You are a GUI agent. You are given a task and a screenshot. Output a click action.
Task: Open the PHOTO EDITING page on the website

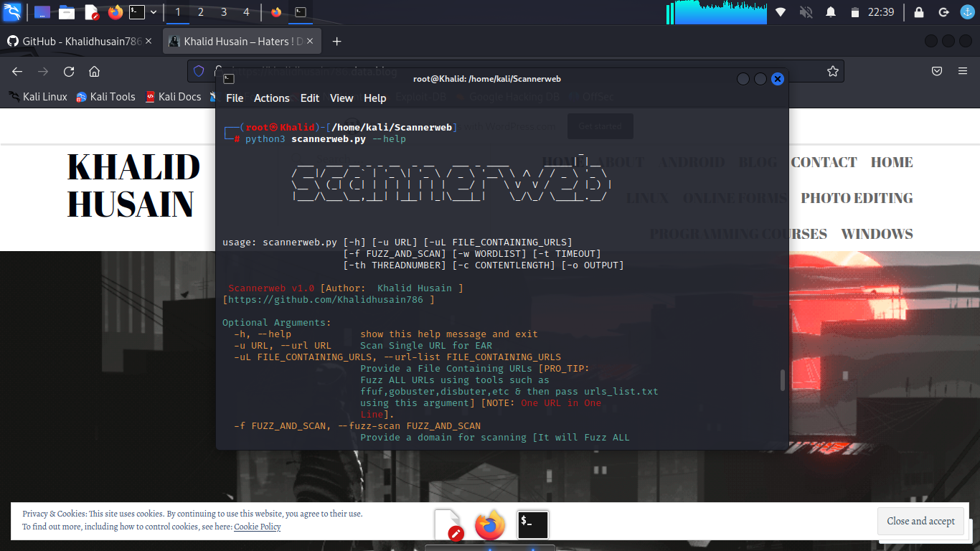857,198
